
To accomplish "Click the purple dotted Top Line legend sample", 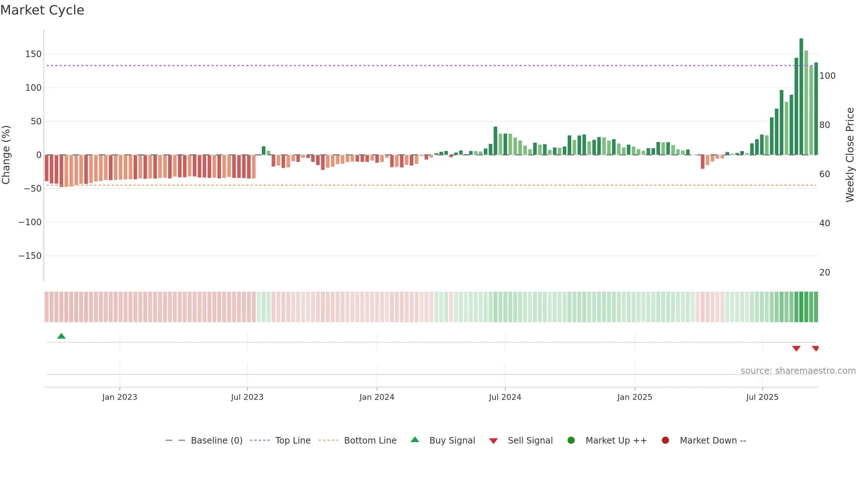I will pyautogui.click(x=260, y=440).
